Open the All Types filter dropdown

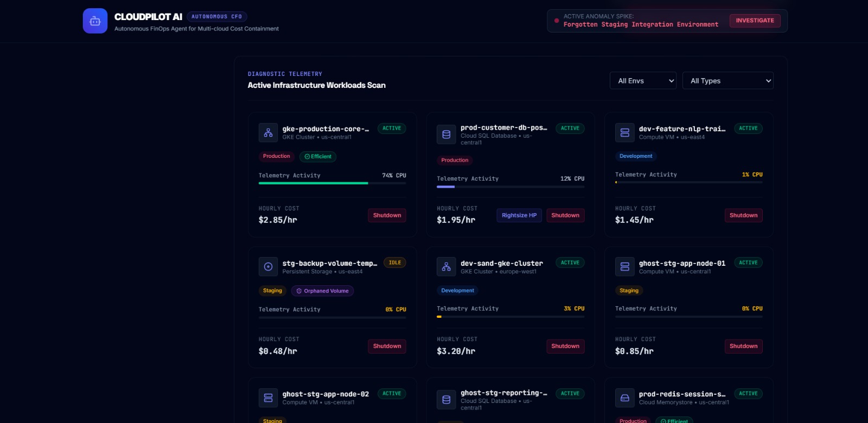point(728,81)
